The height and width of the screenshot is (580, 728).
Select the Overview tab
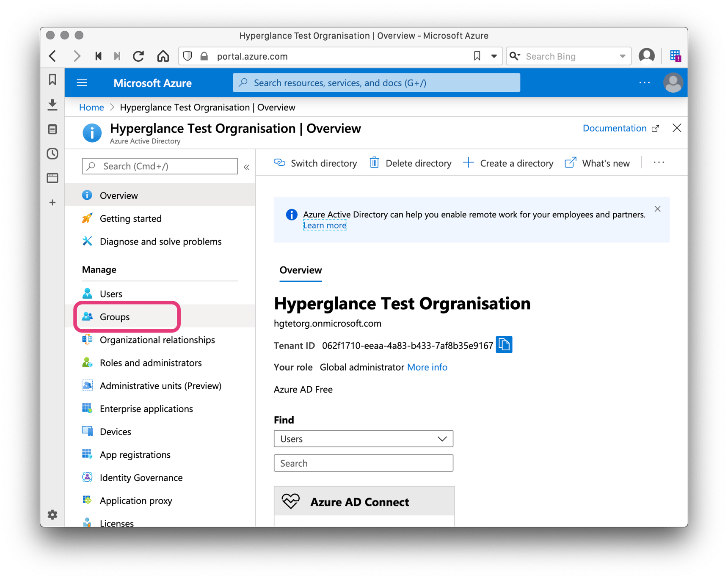tap(301, 270)
